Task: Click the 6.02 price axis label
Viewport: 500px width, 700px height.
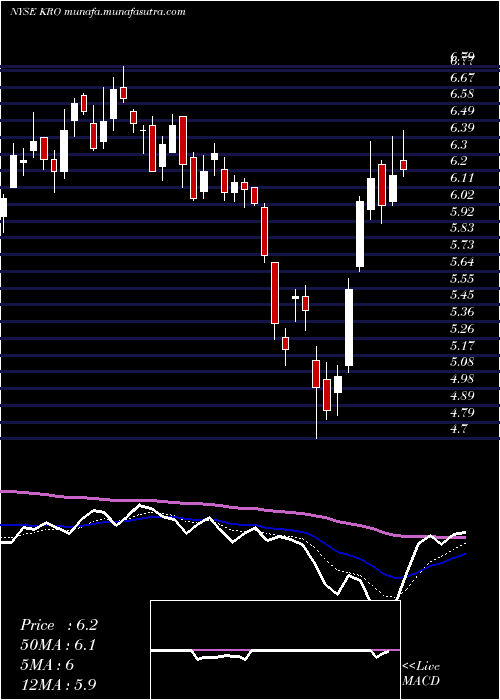Action: 462,195
